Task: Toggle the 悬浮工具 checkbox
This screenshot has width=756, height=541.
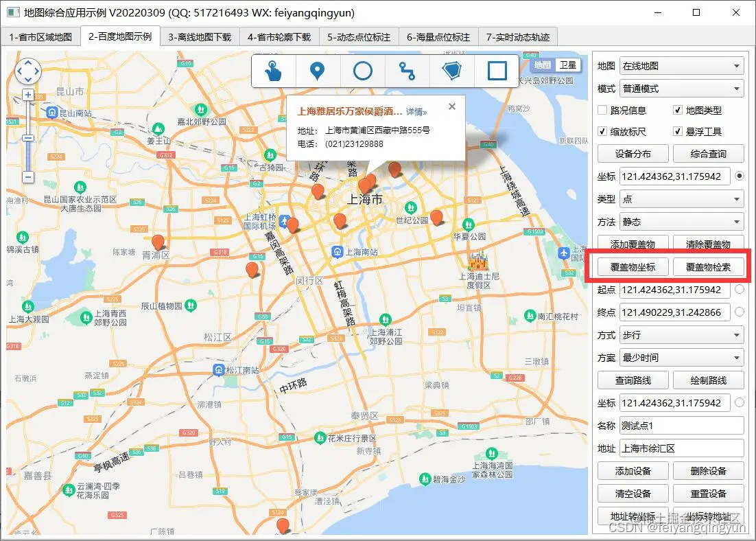Action: (677, 131)
